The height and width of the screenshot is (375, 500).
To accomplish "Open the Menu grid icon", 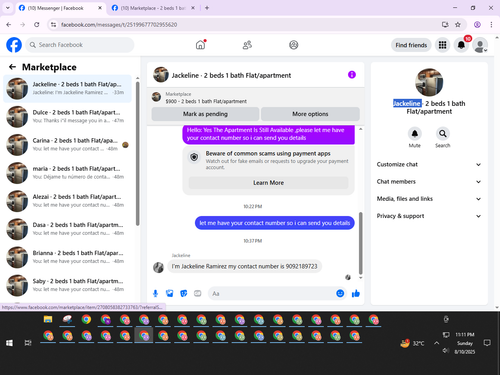I will [442, 45].
